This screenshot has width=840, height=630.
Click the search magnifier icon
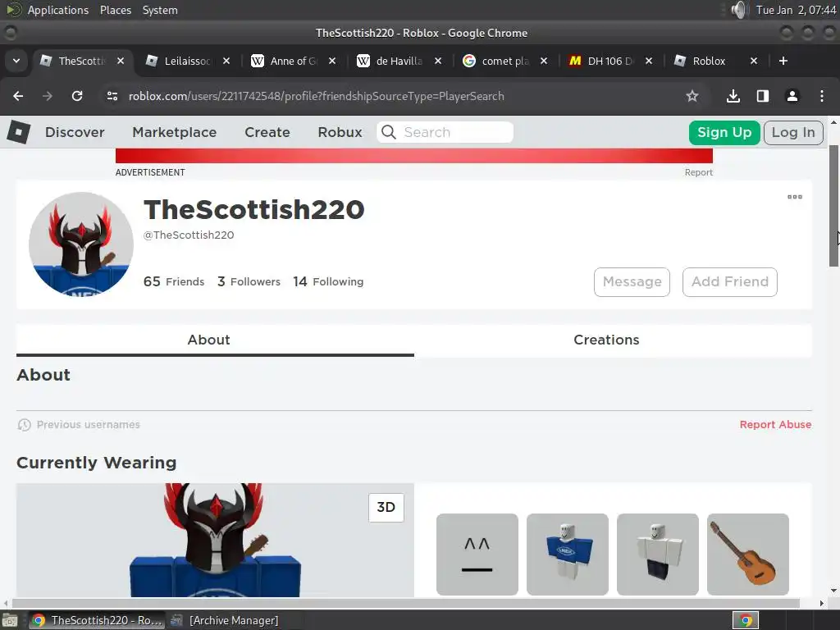[389, 132]
